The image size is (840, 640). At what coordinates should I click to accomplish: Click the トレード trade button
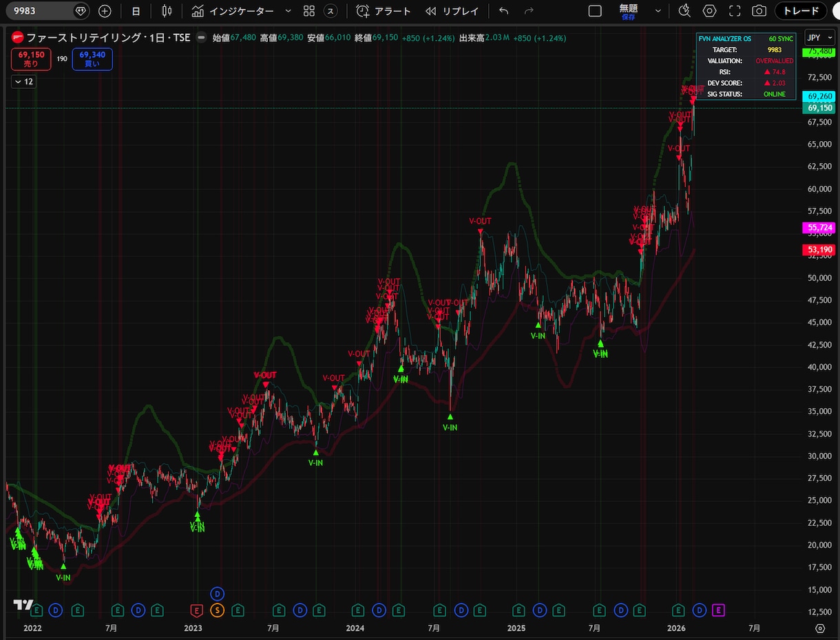pos(801,11)
